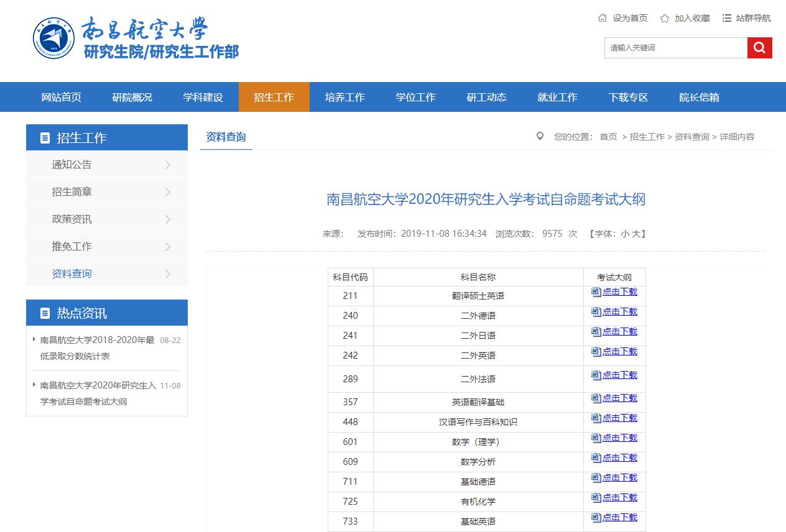Click the red search magnifier button
The height and width of the screenshot is (532, 786).
pos(759,48)
